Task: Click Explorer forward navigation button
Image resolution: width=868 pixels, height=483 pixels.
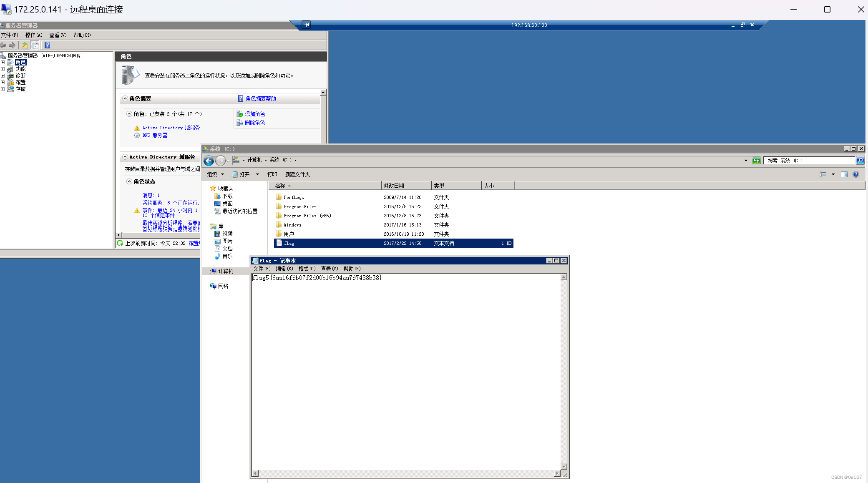Action: 220,161
